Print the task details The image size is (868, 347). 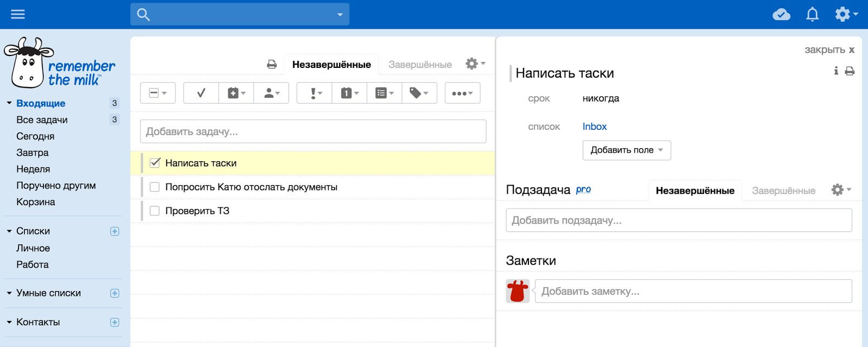(850, 71)
